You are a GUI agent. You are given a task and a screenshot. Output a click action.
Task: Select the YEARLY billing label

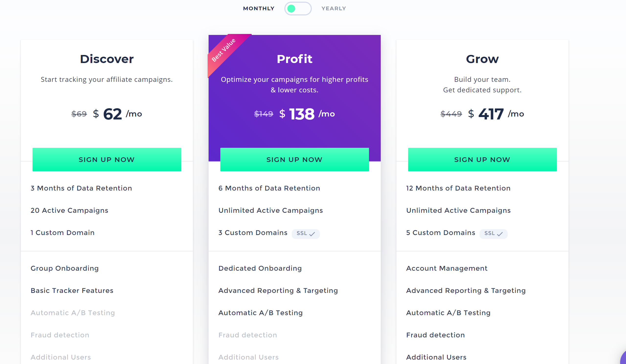point(333,9)
